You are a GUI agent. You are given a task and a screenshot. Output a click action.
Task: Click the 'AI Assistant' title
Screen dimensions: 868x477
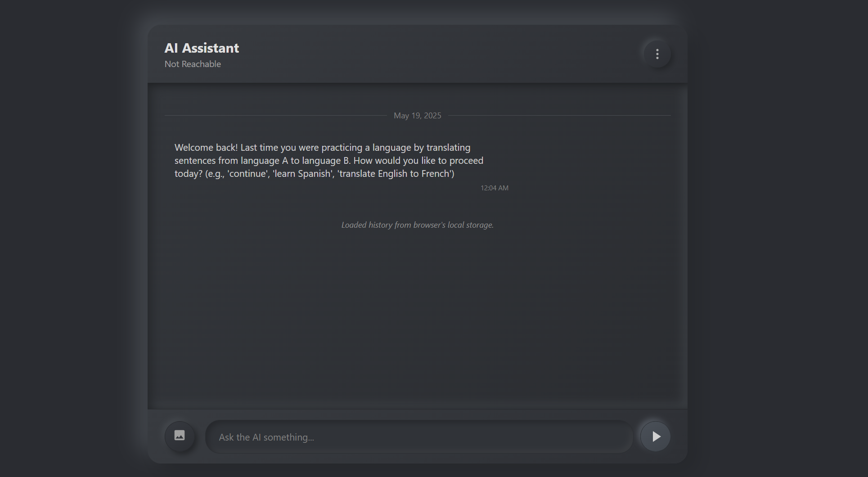point(202,48)
